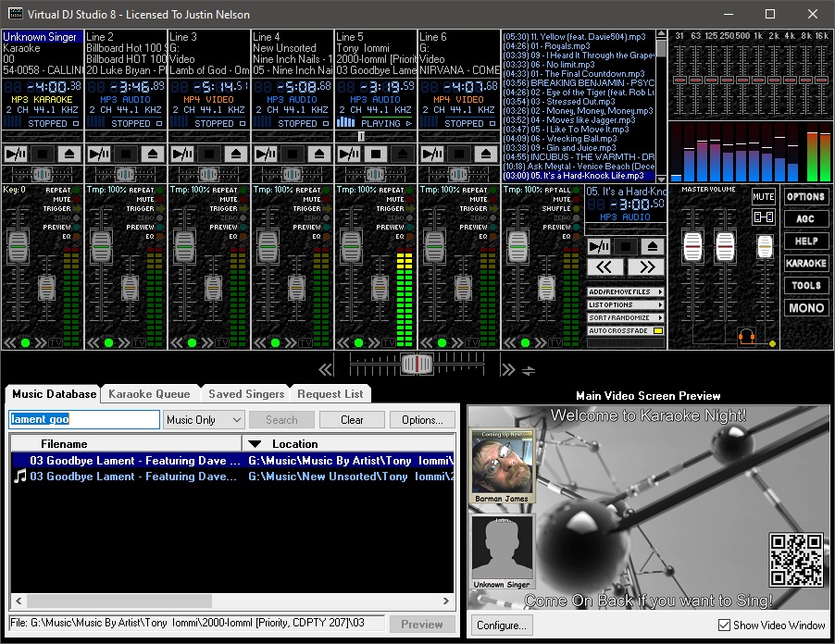Click the headphone monitor icon
Image resolution: width=835 pixels, height=644 pixels.
746,336
